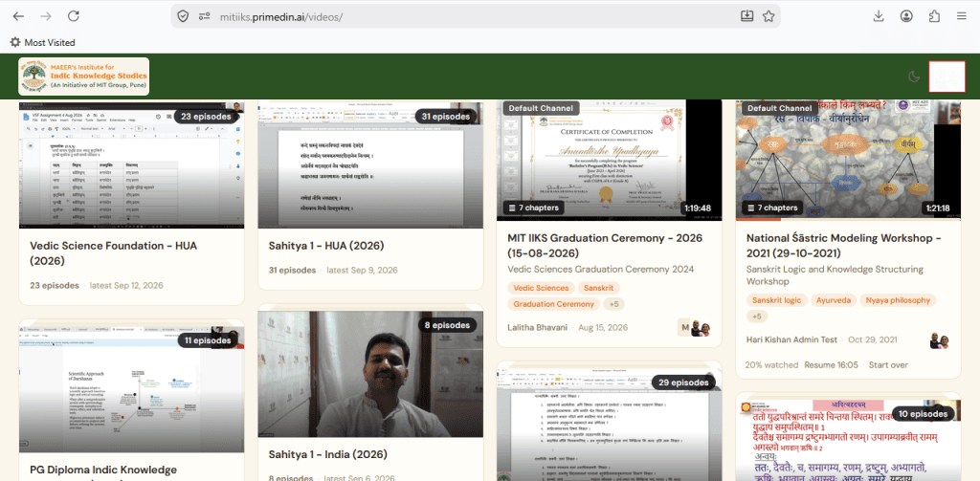980x481 pixels.
Task: Click photo avatar on Graduation Ceremony card
Action: (x=700, y=328)
